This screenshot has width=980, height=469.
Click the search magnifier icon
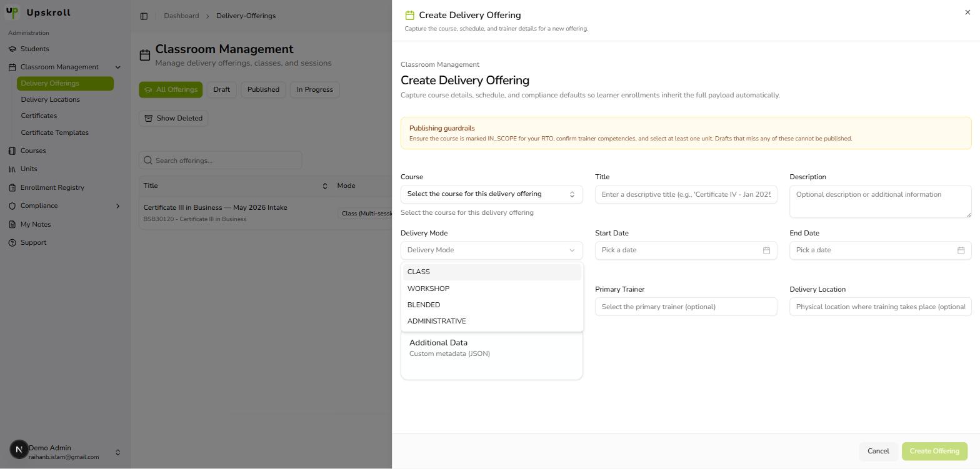[x=148, y=160]
